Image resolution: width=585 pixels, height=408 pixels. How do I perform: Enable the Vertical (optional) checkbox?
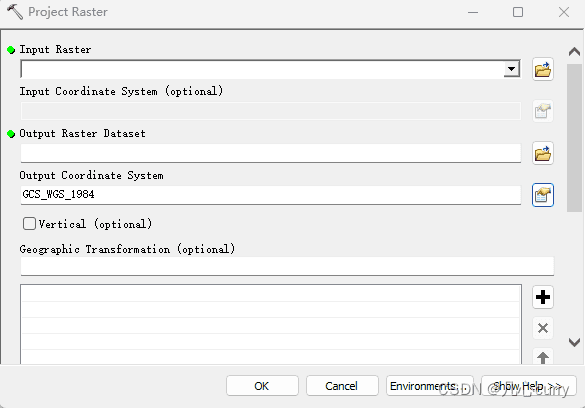coord(29,224)
